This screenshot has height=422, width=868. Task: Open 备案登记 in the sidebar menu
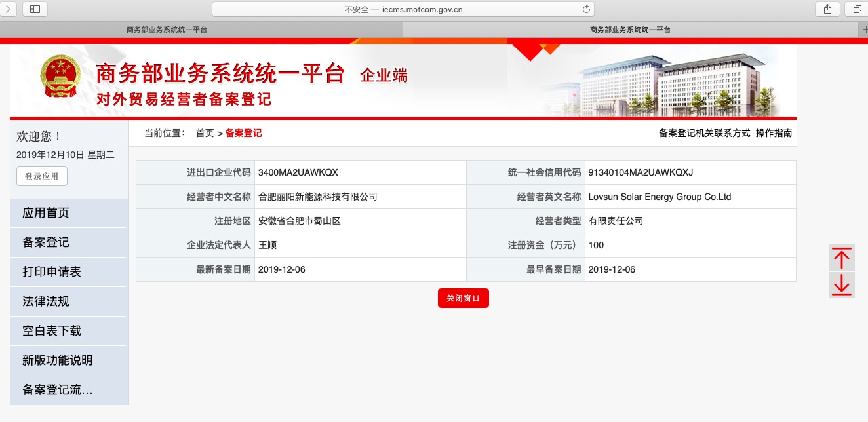(69, 242)
